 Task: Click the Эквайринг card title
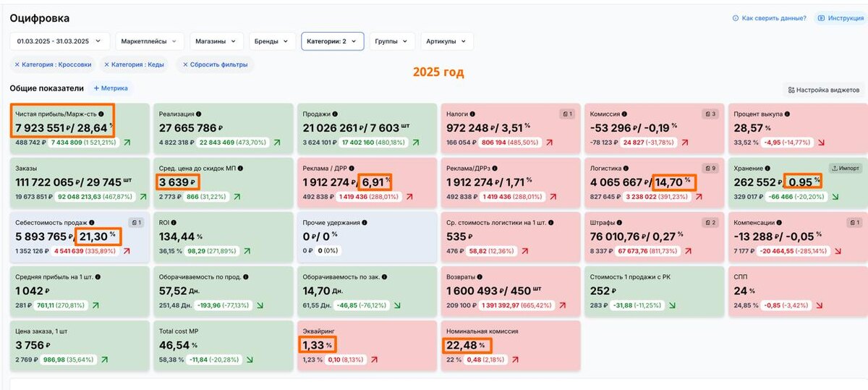click(x=320, y=331)
